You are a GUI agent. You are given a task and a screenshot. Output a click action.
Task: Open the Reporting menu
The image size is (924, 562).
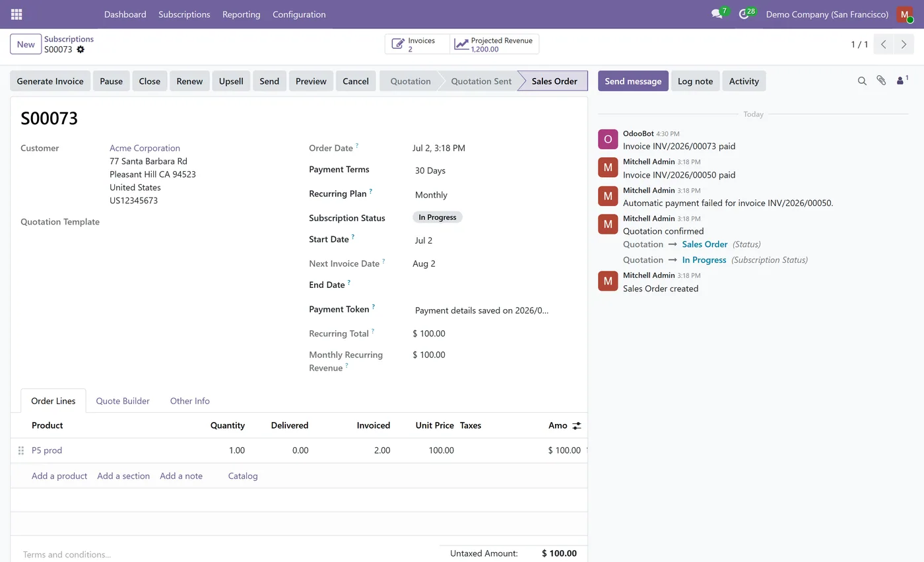(x=241, y=14)
